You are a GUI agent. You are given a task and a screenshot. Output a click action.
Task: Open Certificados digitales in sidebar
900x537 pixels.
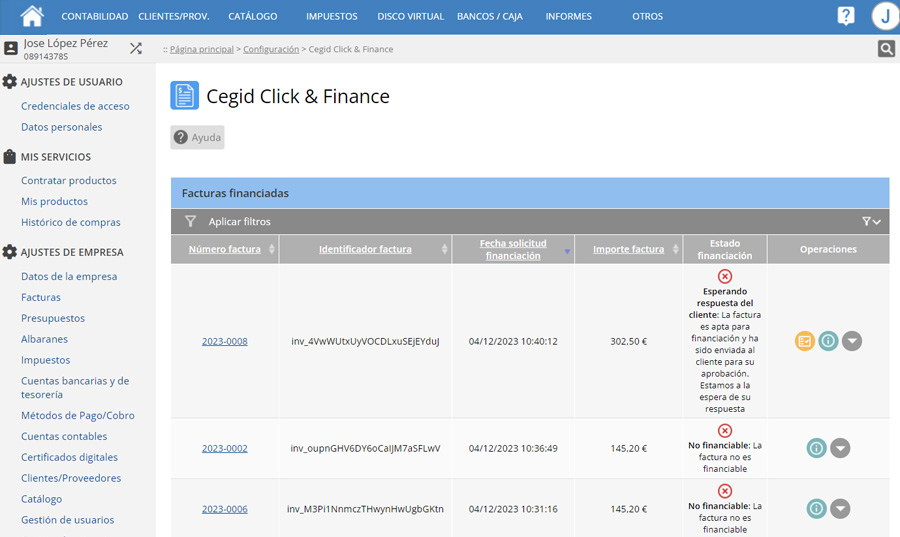click(69, 457)
